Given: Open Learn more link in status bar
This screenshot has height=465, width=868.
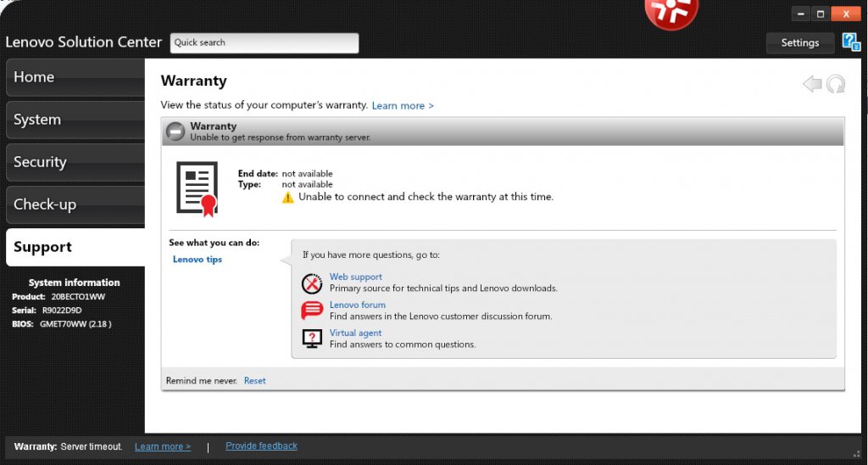Looking at the screenshot, I should 163,446.
